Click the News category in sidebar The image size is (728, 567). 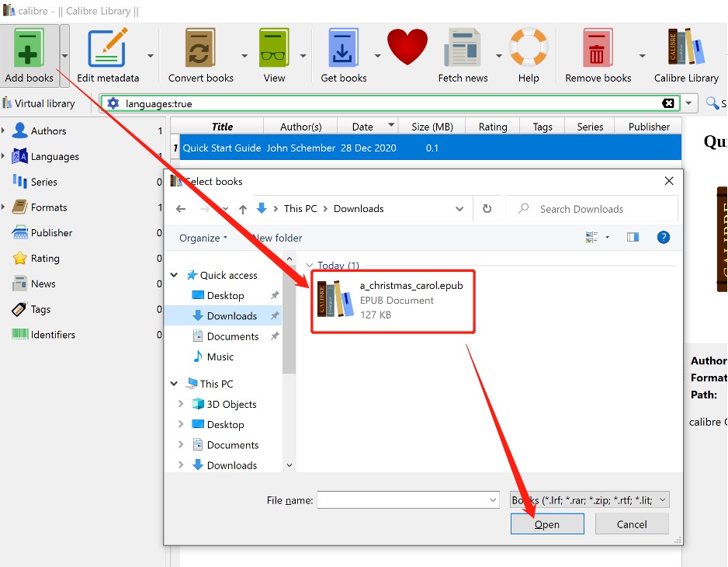[x=43, y=284]
